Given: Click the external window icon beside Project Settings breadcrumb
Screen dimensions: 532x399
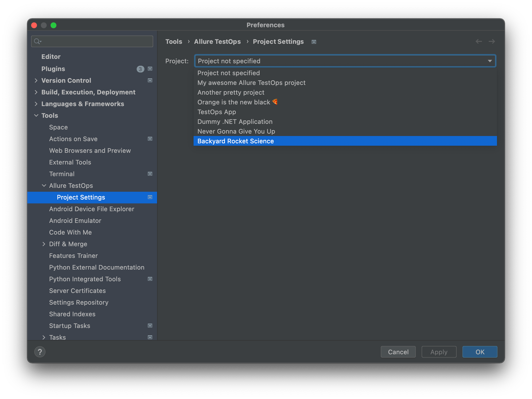Looking at the screenshot, I should pos(314,42).
